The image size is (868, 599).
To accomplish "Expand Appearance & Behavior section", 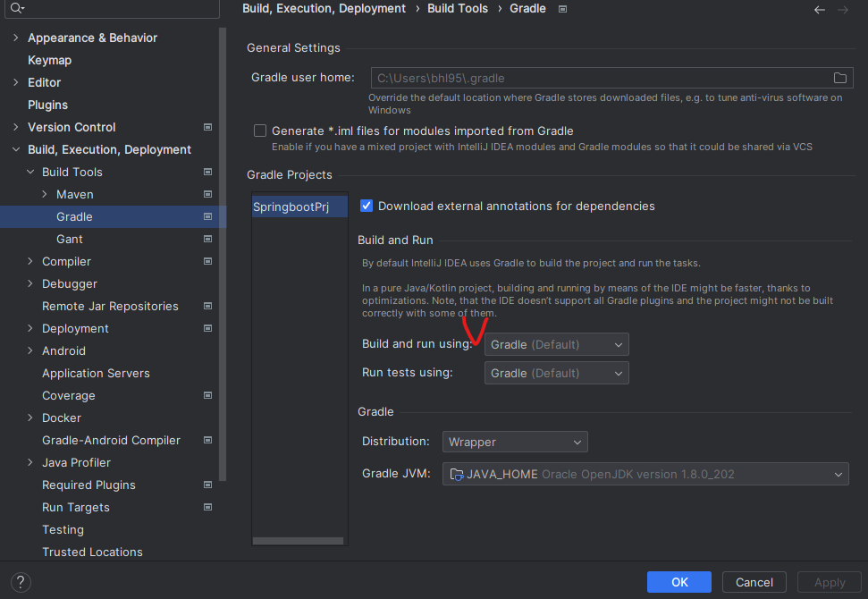I will [x=15, y=38].
